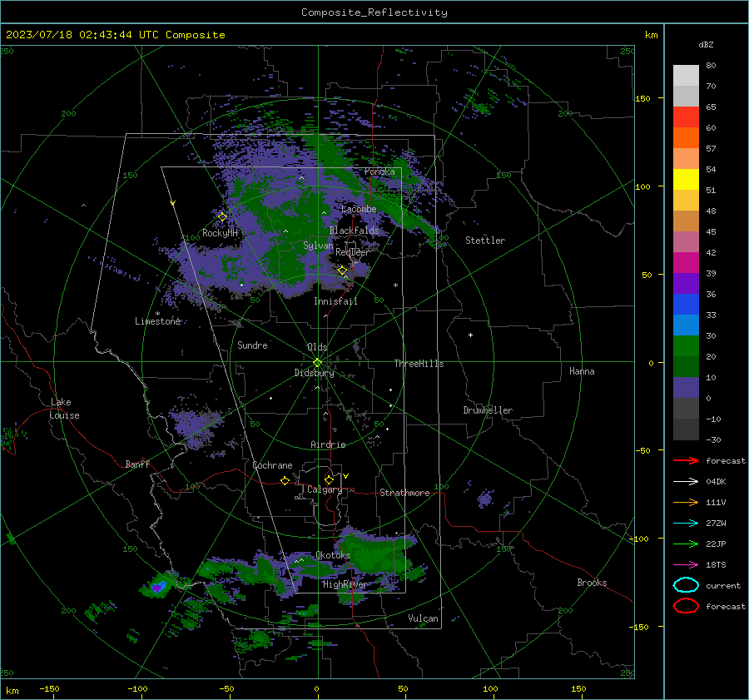Image resolution: width=749 pixels, height=700 pixels.
Task: Select the cyan 'current' ellipse legend icon
Action: pyautogui.click(x=686, y=585)
